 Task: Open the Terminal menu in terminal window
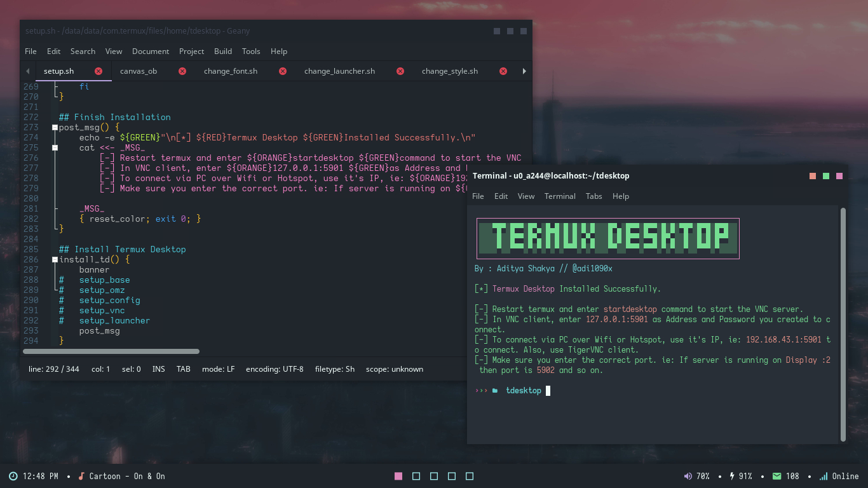click(560, 196)
